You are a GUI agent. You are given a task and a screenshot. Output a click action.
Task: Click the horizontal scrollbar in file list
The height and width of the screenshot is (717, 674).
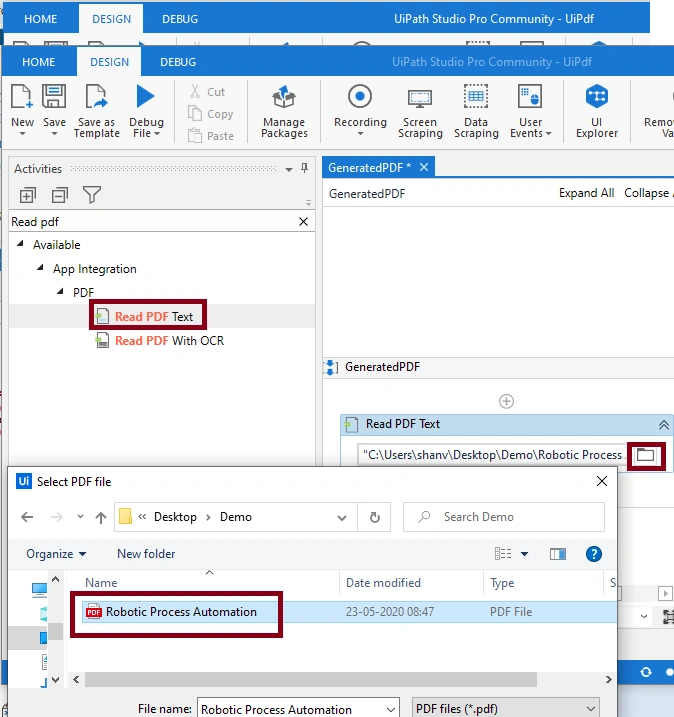click(311, 680)
